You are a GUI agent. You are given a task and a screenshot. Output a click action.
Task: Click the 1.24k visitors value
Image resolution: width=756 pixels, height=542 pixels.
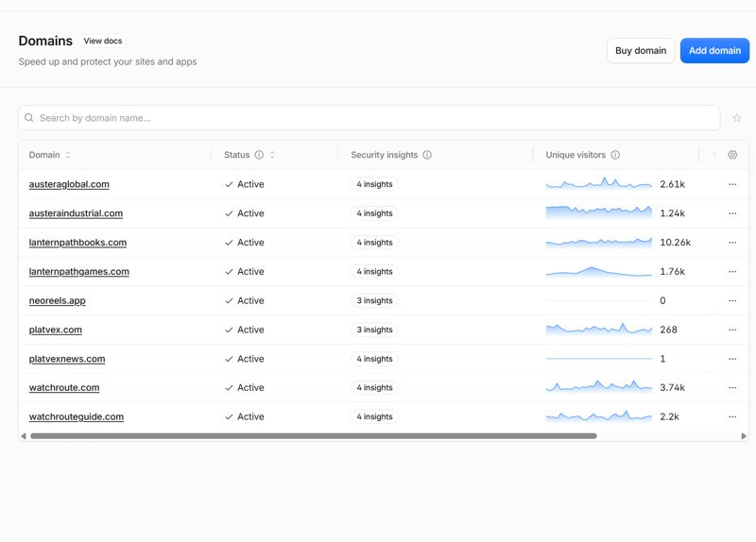[x=672, y=213]
